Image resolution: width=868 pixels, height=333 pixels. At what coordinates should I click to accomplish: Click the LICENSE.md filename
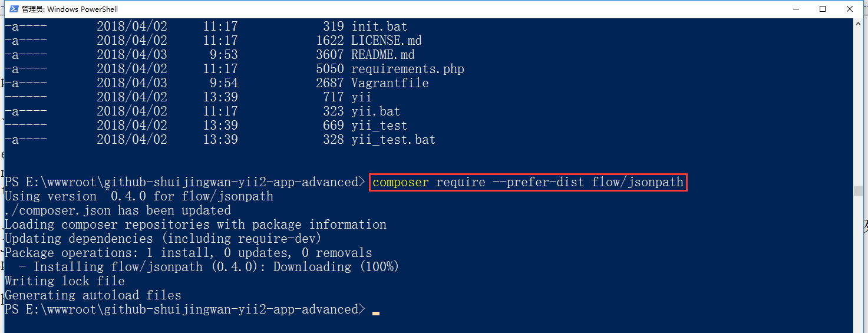(386, 41)
